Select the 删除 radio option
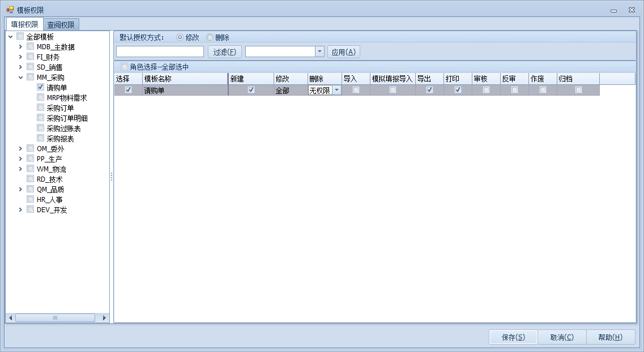644x352 pixels. [x=210, y=37]
